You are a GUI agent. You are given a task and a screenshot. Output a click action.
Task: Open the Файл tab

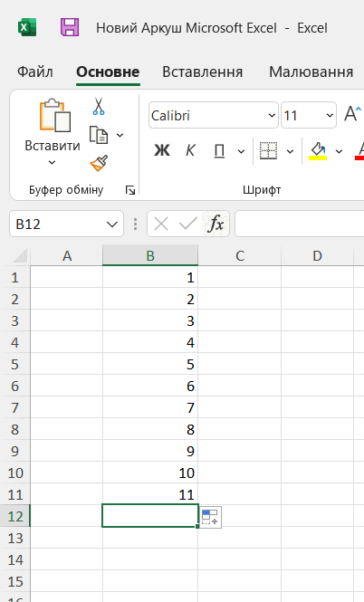(35, 72)
